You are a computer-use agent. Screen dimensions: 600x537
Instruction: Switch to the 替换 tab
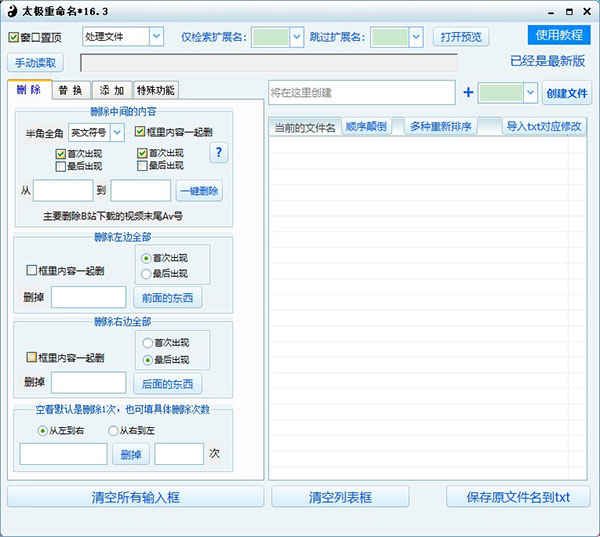71,90
